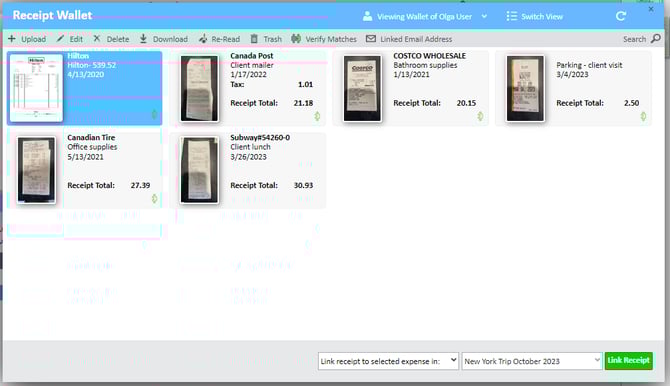Click the date 3/4/2023
The image size is (670, 386).
(572, 74)
